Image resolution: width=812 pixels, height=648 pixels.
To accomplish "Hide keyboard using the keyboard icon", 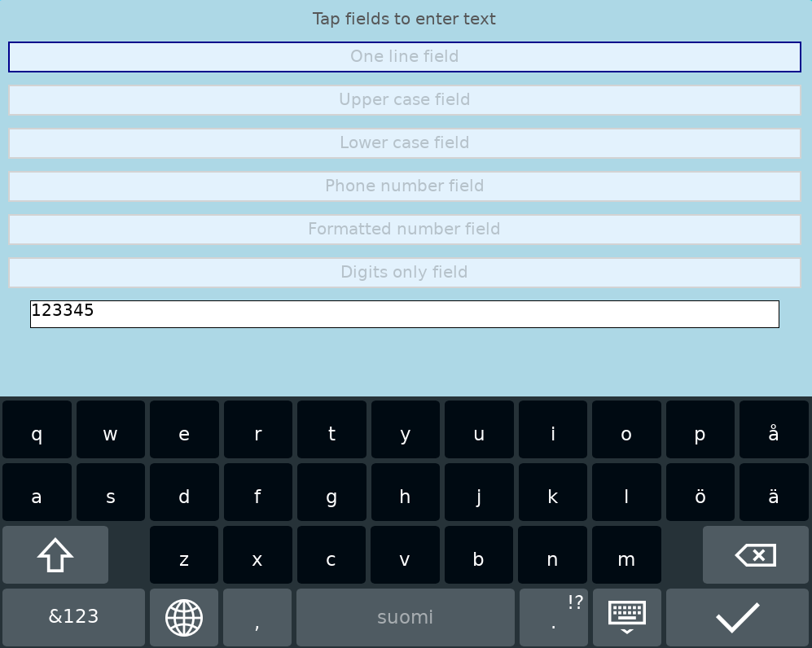I will click(x=626, y=618).
